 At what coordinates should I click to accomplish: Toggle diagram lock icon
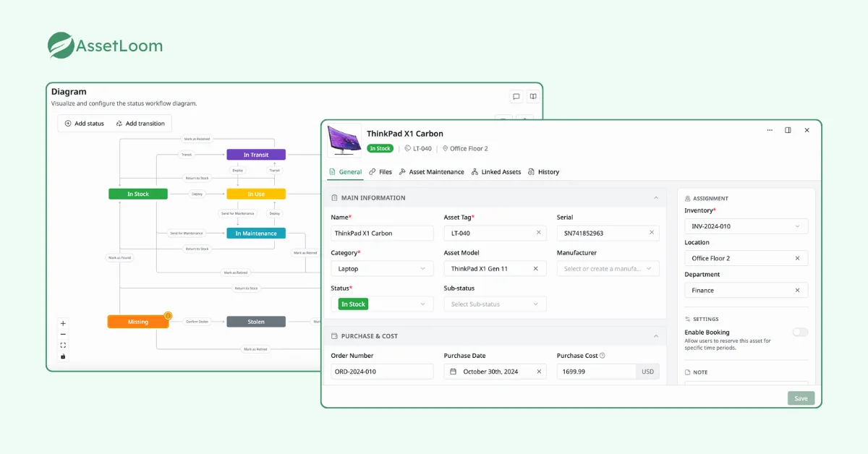tap(63, 356)
